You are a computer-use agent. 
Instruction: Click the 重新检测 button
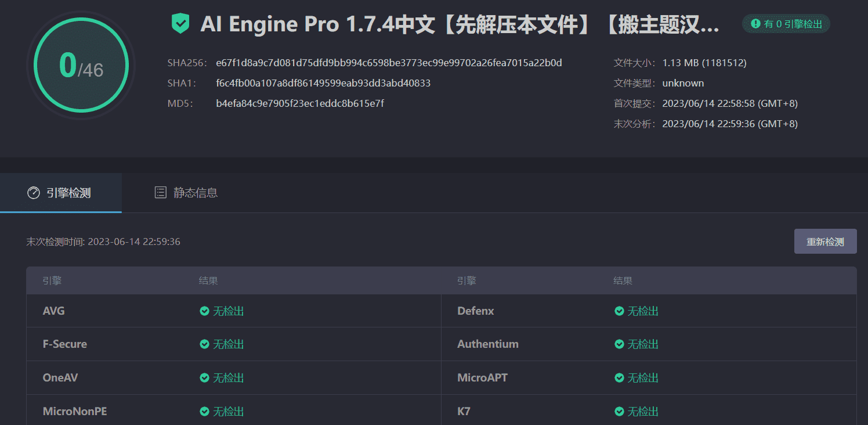click(825, 242)
